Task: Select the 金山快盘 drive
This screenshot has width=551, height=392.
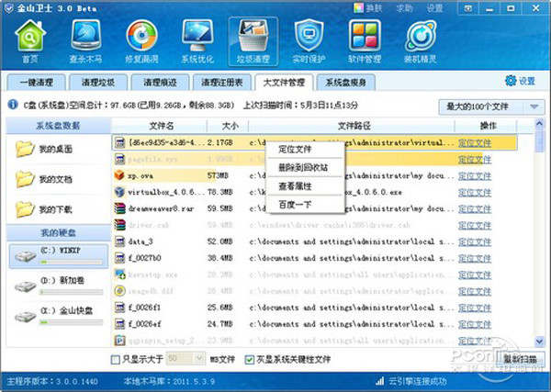Action: click(59, 317)
